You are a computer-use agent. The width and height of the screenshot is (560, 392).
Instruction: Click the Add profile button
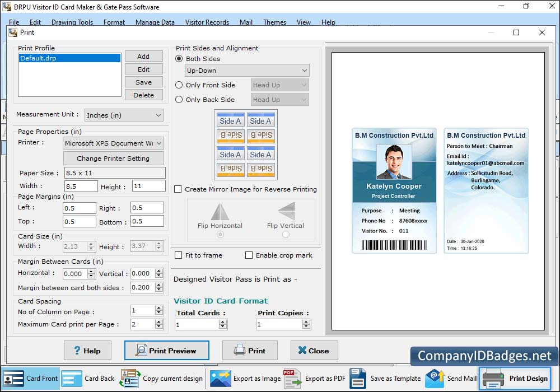[143, 57]
